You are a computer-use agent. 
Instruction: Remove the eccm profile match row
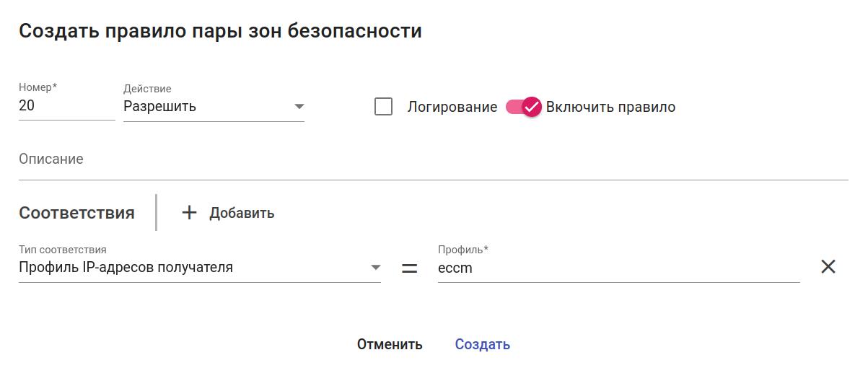828,267
